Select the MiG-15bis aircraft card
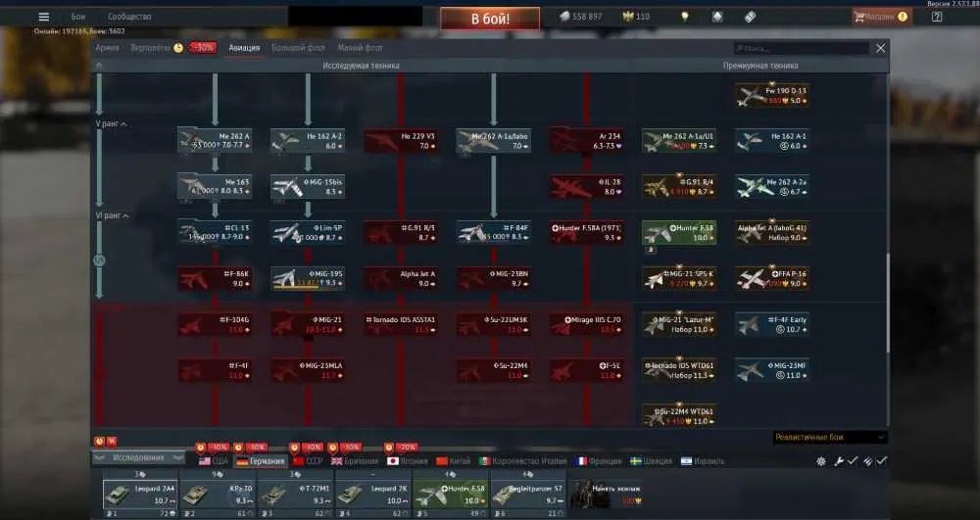Image resolution: width=980 pixels, height=520 pixels. click(308, 187)
